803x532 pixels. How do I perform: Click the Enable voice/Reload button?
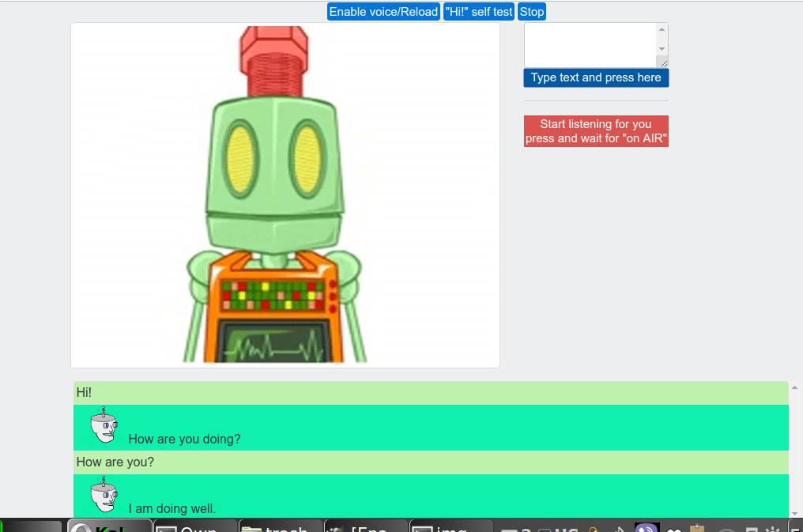383,12
